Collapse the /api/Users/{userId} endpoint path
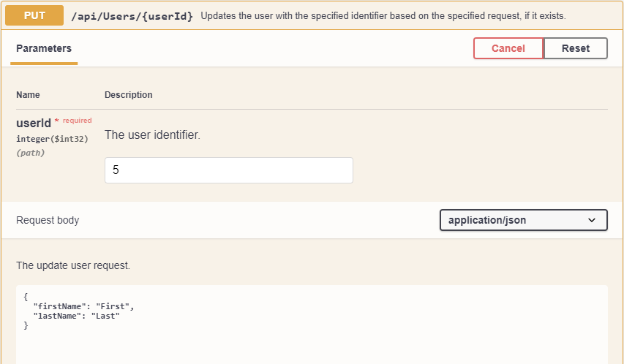624x364 pixels. pyautogui.click(x=132, y=15)
